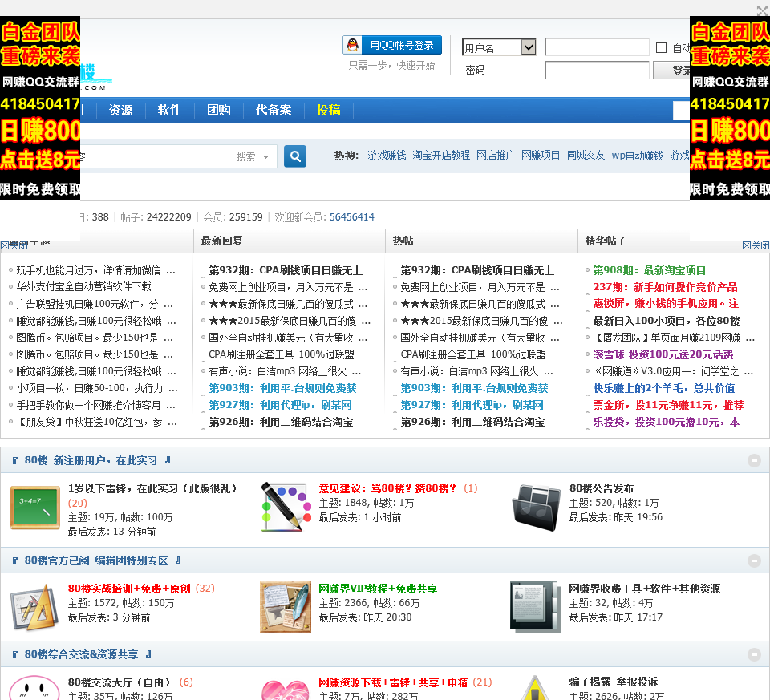
Task: Collapse the 80楼官方已阅 编辑团特别专区 section
Action: point(754,560)
